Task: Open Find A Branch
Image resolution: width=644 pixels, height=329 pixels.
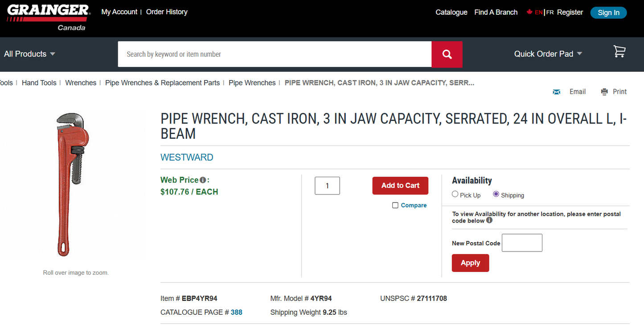Action: [496, 12]
